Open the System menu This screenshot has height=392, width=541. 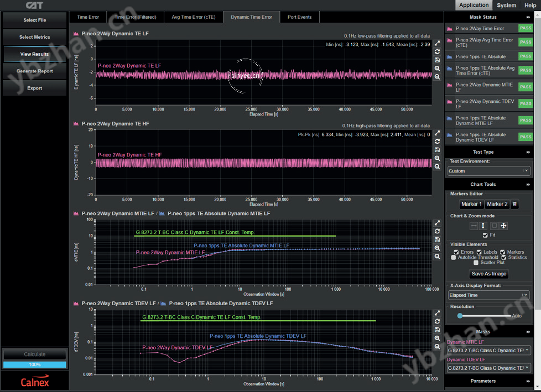[507, 5]
